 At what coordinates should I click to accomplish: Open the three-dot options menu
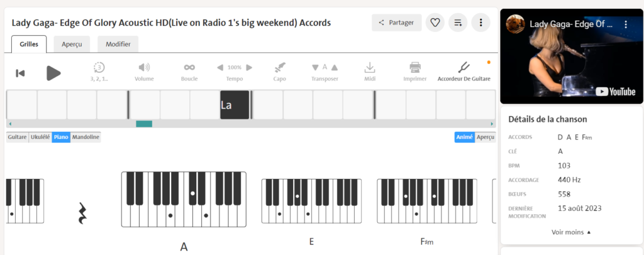tap(480, 23)
